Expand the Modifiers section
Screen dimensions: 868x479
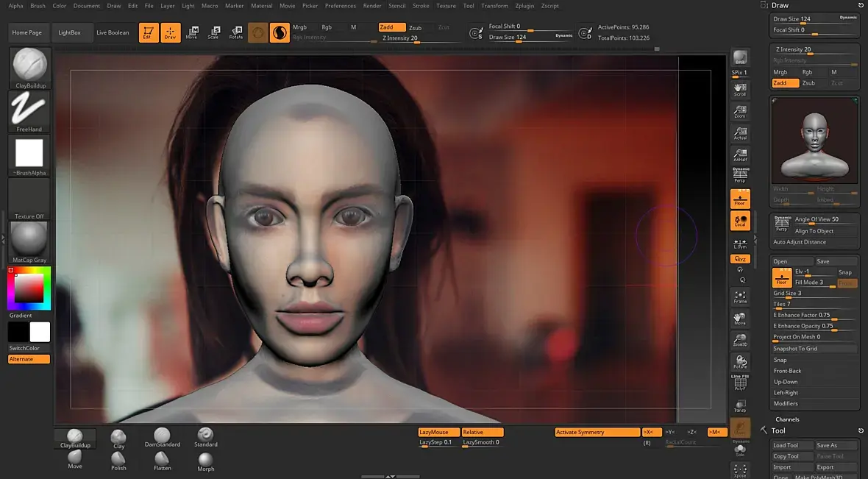click(x=786, y=403)
